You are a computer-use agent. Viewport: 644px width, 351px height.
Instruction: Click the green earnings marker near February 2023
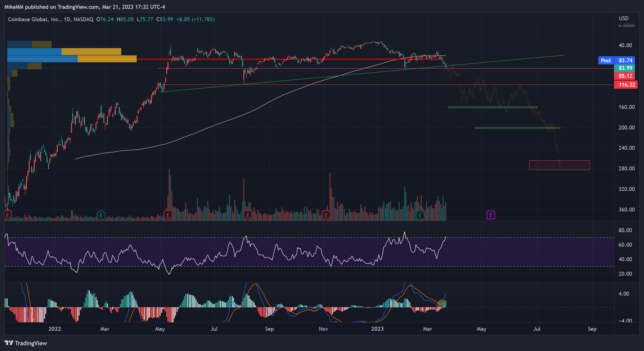click(420, 215)
